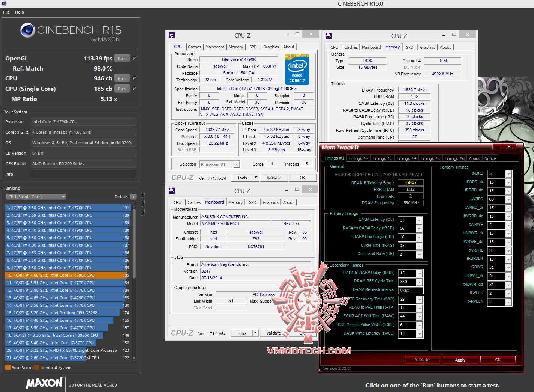The height and width of the screenshot is (392, 534).
Task: Run the CPU benchmark
Action: [x=122, y=78]
